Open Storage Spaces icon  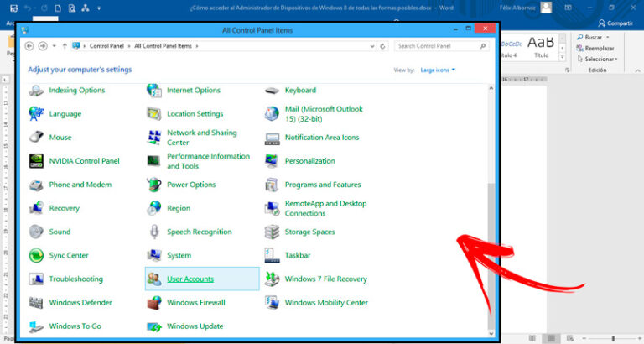coord(272,232)
